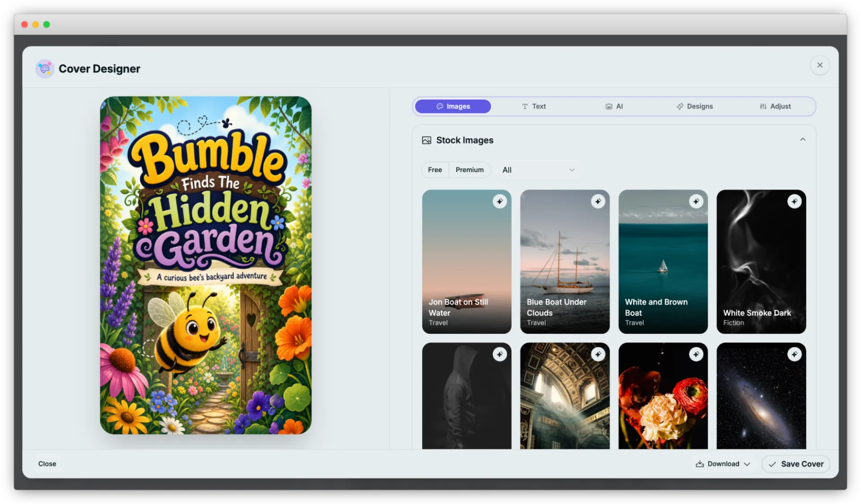Select the red flowers stock image

point(663,396)
